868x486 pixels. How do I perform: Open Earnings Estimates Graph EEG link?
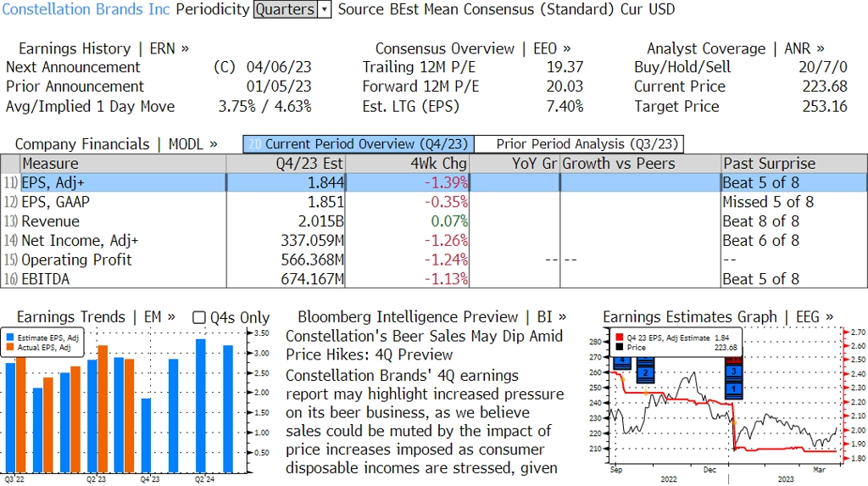click(x=718, y=317)
